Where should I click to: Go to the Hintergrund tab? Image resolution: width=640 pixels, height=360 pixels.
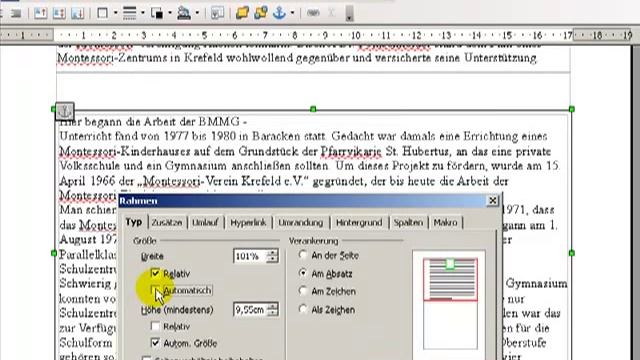[359, 222]
